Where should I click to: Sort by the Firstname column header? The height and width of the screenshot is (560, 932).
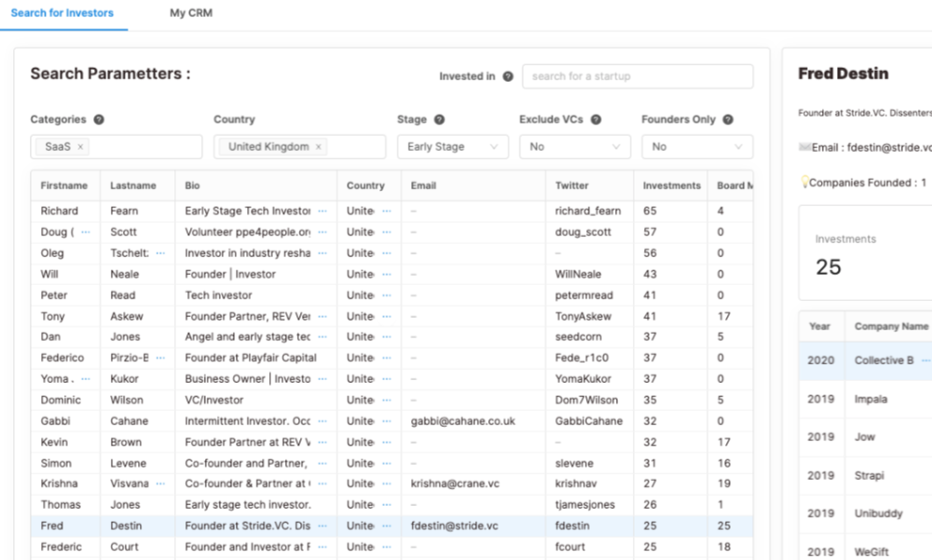64,185
